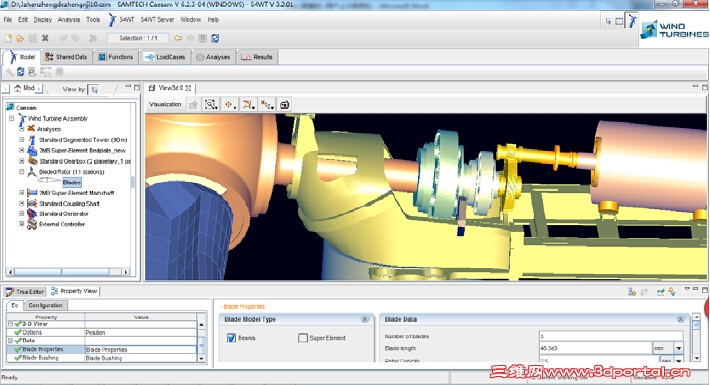
Task: Collapse the Blade Data section
Action: pyautogui.click(x=680, y=319)
